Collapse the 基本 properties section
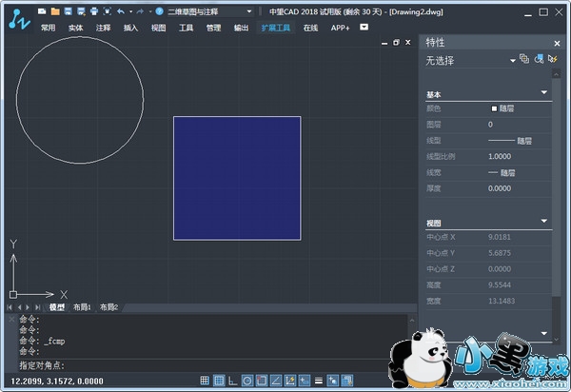571x392 pixels. (543, 92)
